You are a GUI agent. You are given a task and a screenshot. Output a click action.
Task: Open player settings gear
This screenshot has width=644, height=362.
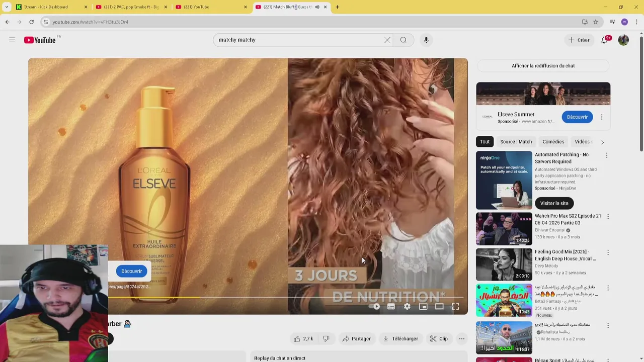pyautogui.click(x=407, y=306)
